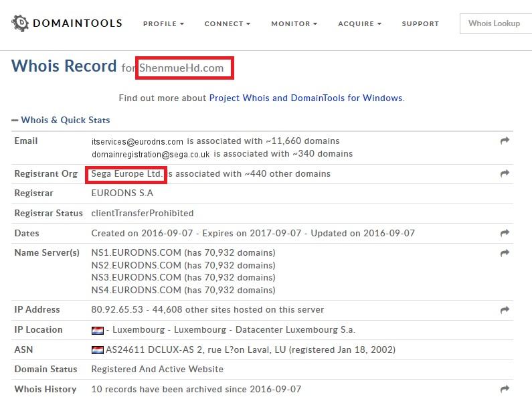The width and height of the screenshot is (532, 399).
Task: Click NS4.EURODNS.COM name server entry
Action: click(x=183, y=290)
